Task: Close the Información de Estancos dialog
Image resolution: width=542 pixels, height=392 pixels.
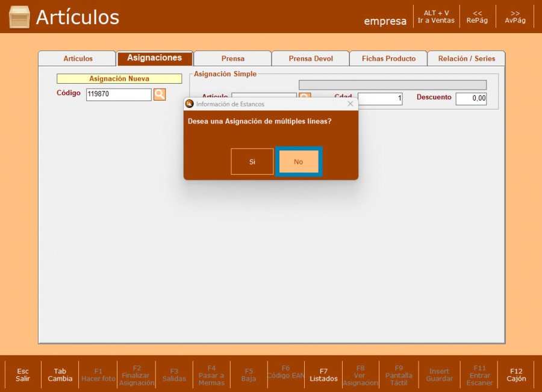Action: point(350,104)
